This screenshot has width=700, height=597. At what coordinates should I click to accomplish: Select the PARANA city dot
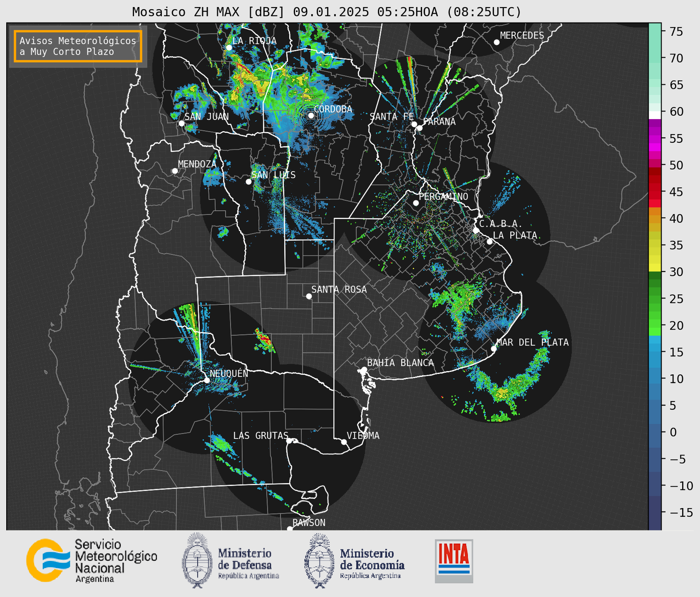pyautogui.click(x=420, y=128)
